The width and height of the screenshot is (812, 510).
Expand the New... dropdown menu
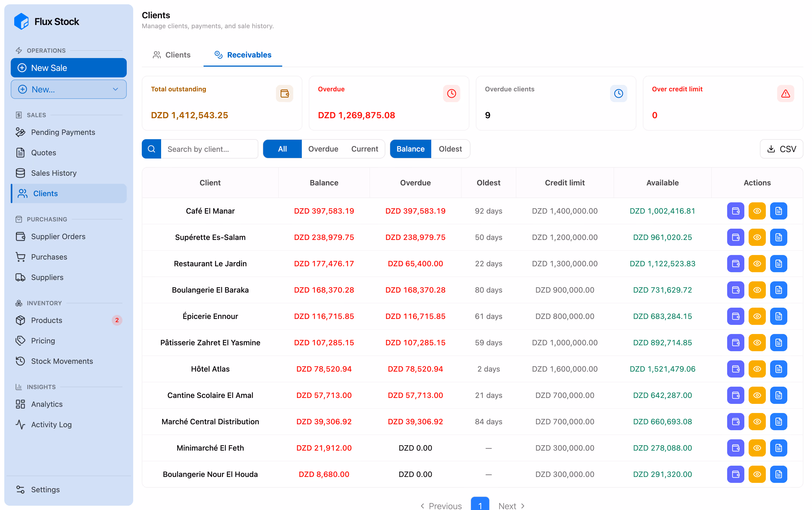(x=68, y=89)
